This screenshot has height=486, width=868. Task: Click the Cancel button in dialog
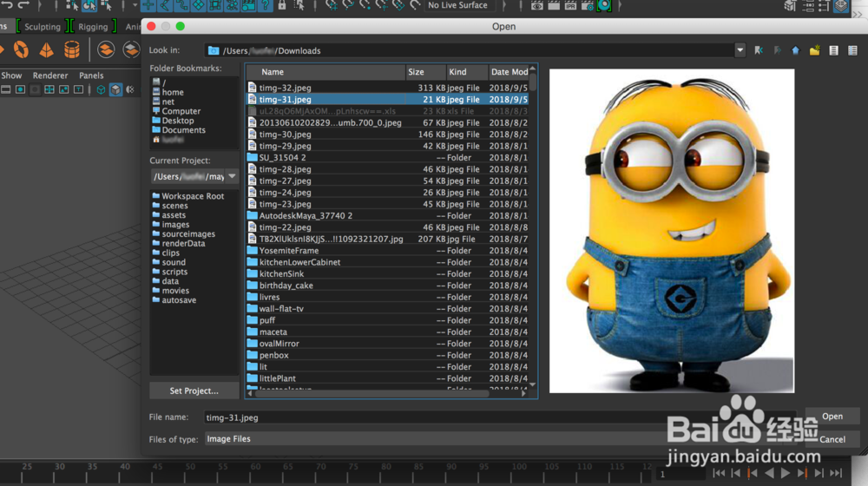pyautogui.click(x=832, y=439)
